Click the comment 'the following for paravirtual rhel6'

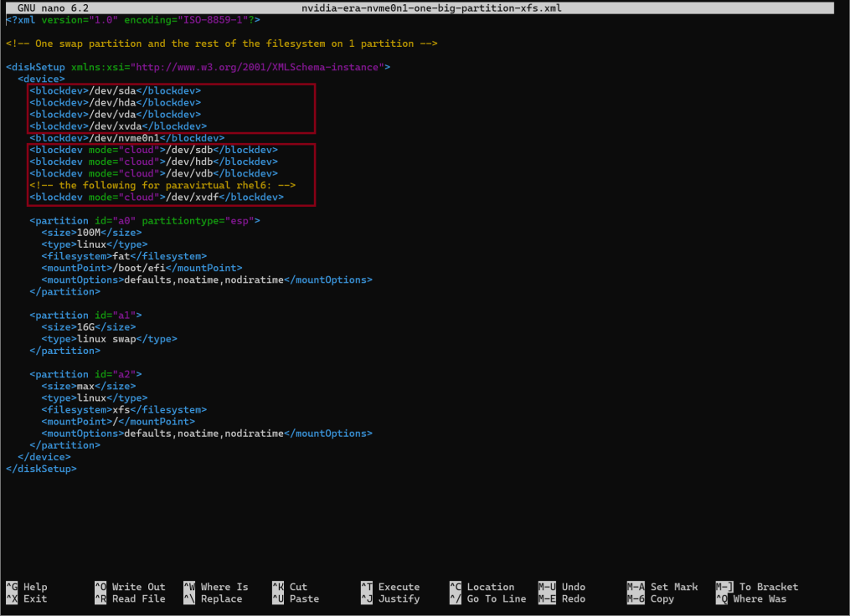[x=162, y=185]
